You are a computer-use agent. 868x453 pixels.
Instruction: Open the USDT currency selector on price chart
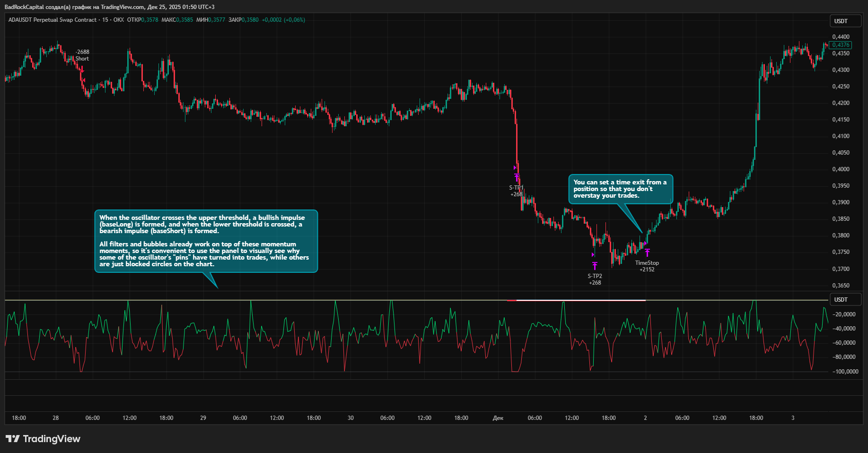coord(846,21)
